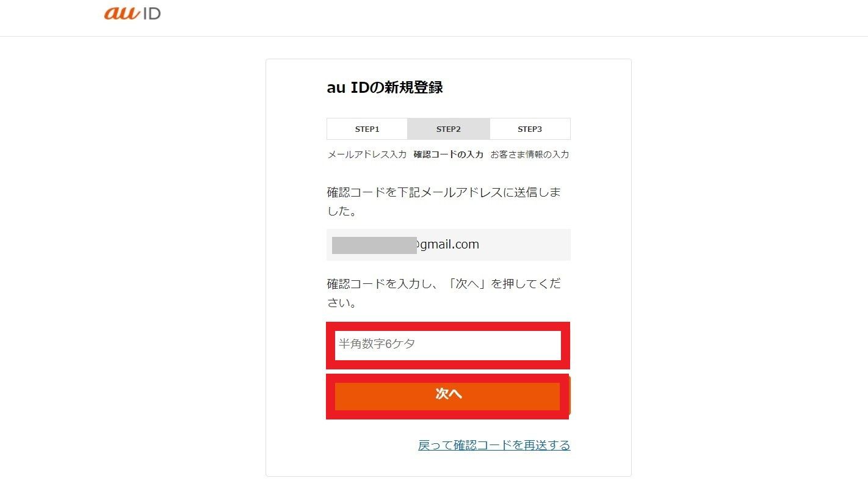Click the bold 確認コードの入力 step label
Screen dimensions: 868x497
(449, 154)
